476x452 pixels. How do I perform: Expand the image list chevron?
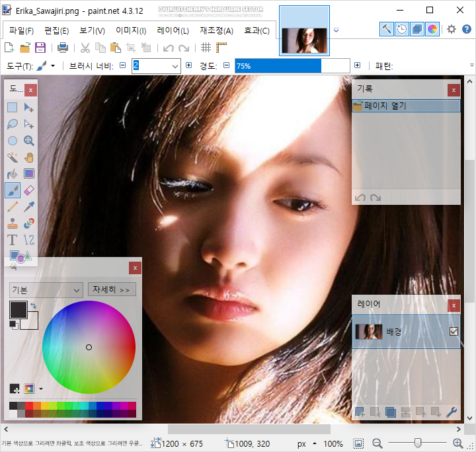[x=336, y=30]
